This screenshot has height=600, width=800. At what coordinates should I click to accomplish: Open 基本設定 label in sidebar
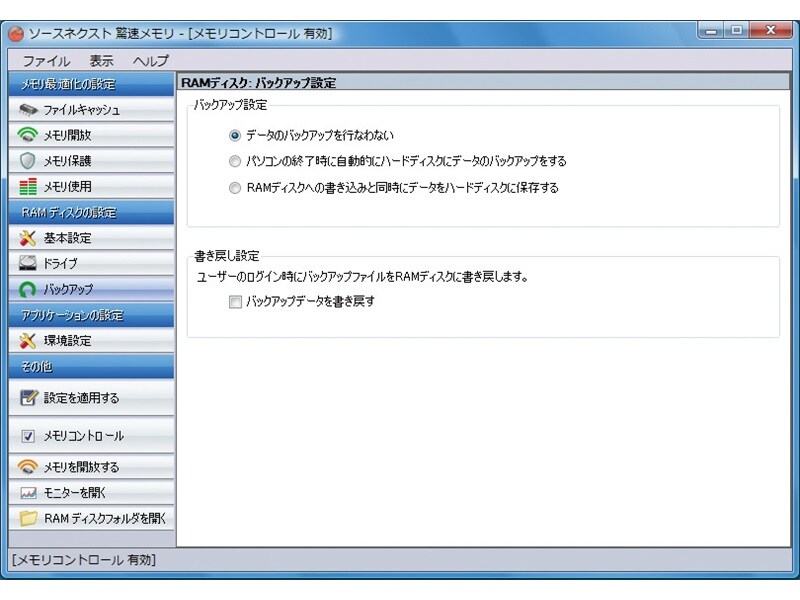[x=67, y=238]
